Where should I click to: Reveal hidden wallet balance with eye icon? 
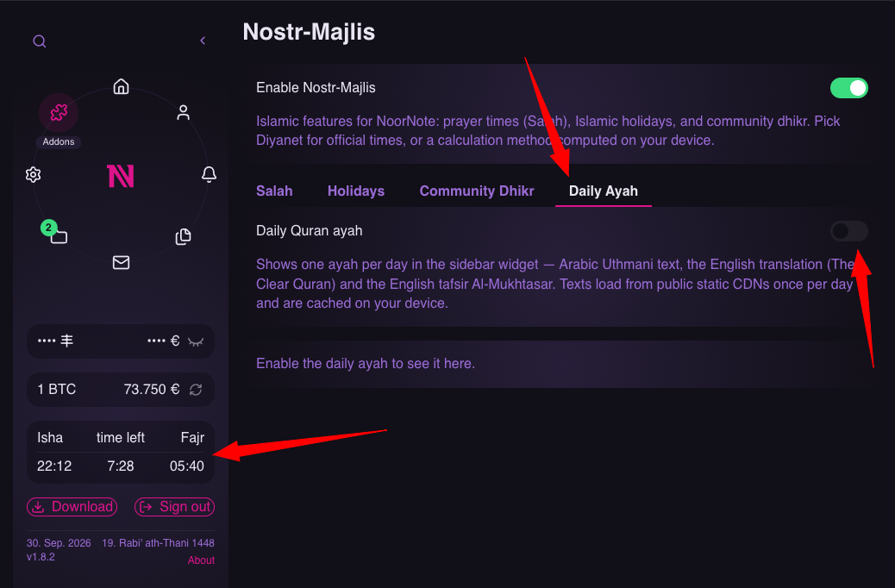(x=196, y=342)
